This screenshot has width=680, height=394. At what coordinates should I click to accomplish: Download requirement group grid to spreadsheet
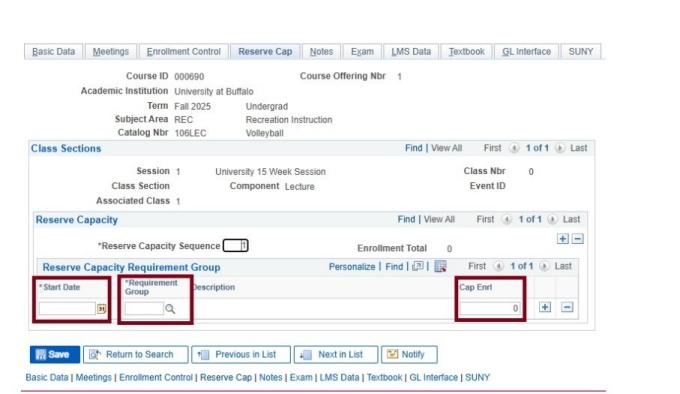coord(440,266)
